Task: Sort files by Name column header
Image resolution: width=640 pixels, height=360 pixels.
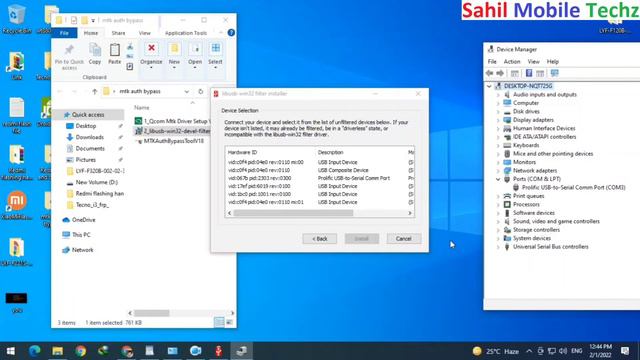Action: [x=142, y=107]
